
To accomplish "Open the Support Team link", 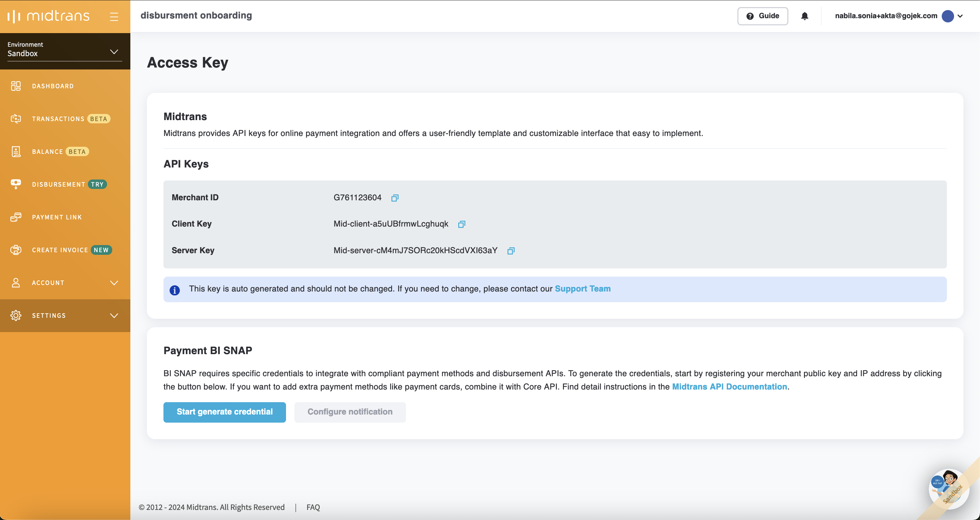I will (x=582, y=289).
